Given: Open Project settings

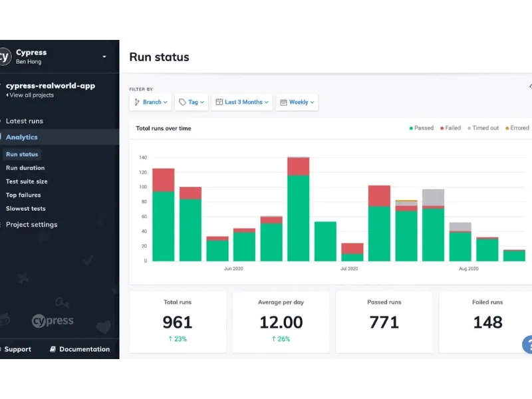Looking at the screenshot, I should [x=31, y=225].
